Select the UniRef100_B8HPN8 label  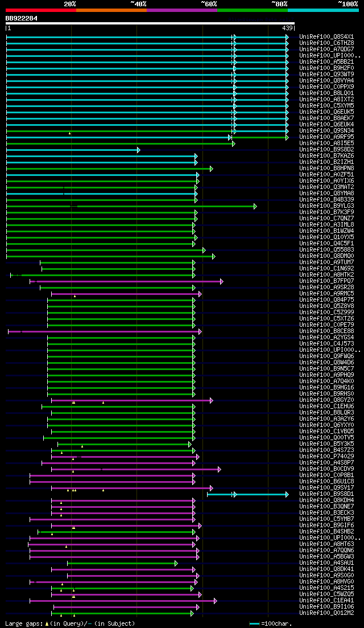[326, 168]
